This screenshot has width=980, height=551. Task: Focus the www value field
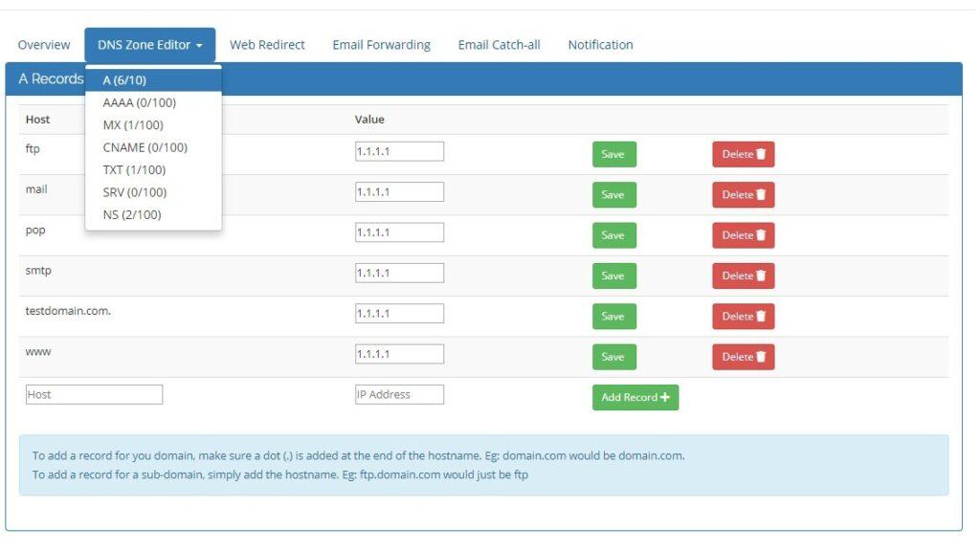coord(399,354)
